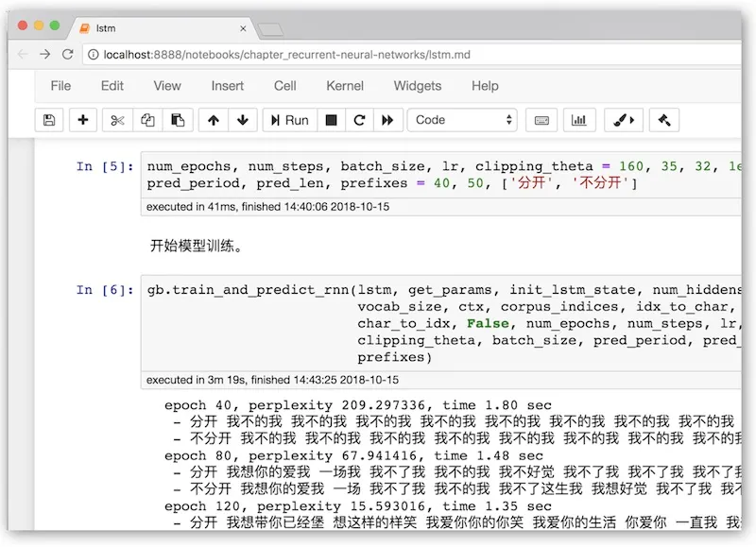This screenshot has width=756, height=547.
Task: Run the selected cell with the Run button
Action: (290, 120)
